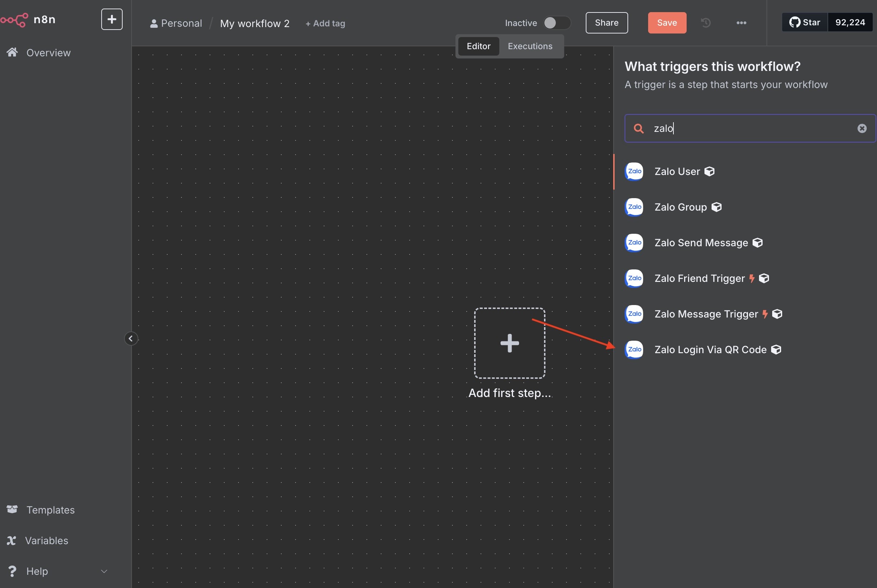Click the Zalo icon beside Zalo Login Via QR Code
Screen dimensions: 877x588
[634, 350]
